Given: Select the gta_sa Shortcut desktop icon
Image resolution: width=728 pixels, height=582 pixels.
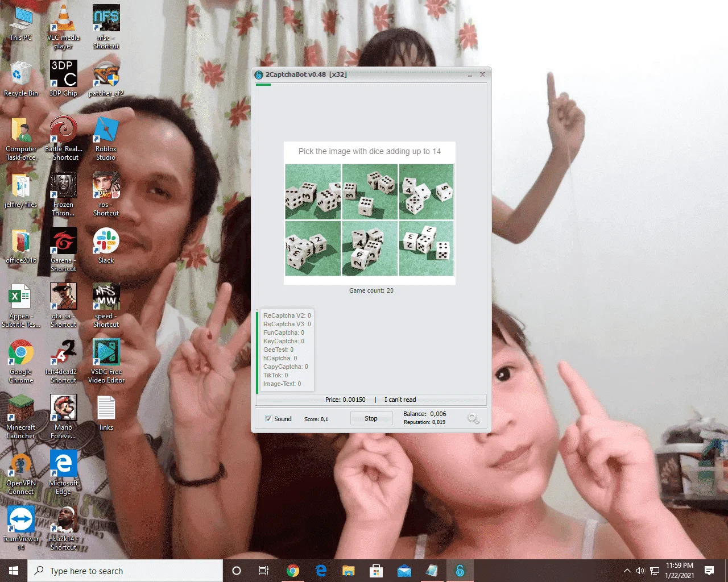Looking at the screenshot, I should 63,306.
